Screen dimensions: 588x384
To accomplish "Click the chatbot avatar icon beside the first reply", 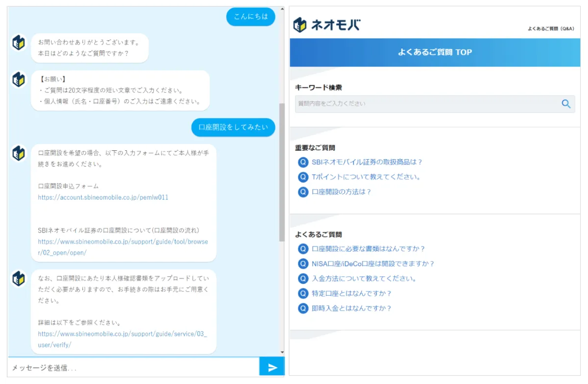I will [x=18, y=43].
